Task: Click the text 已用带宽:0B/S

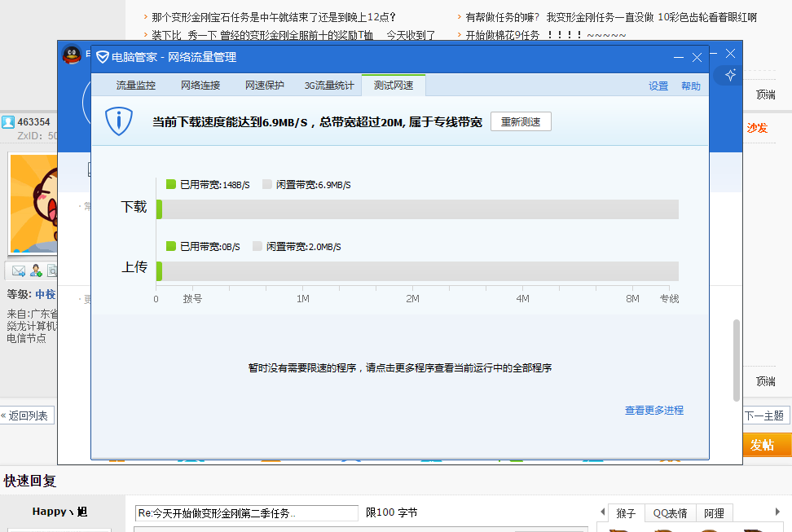Action: coord(209,247)
